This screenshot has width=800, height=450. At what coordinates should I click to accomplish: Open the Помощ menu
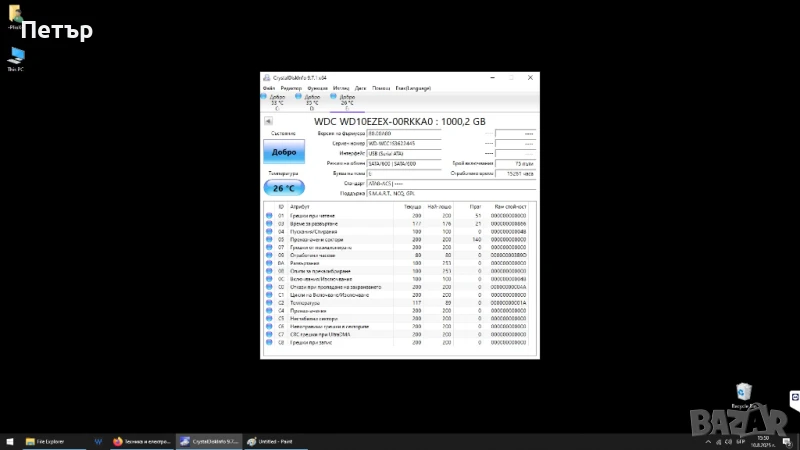point(381,88)
